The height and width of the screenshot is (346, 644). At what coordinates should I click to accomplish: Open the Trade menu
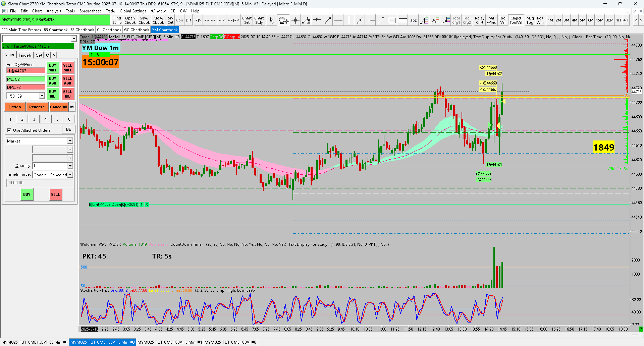click(x=110, y=11)
